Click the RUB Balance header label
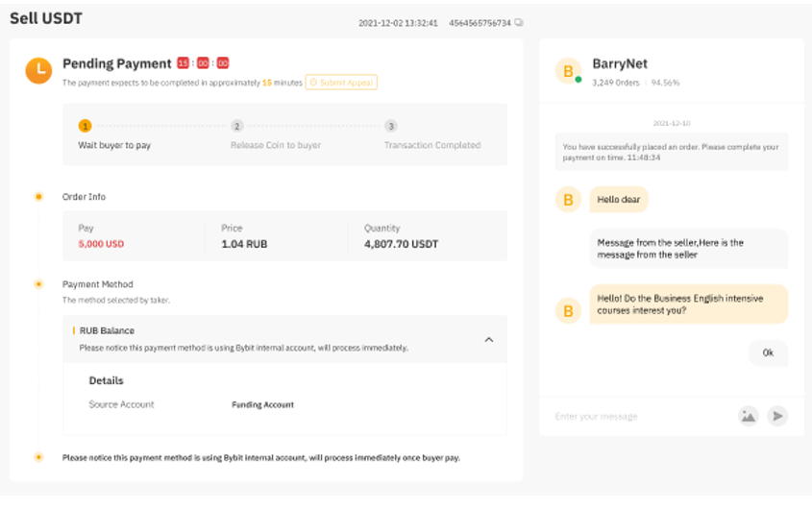The height and width of the screenshot is (510, 812). click(x=107, y=330)
